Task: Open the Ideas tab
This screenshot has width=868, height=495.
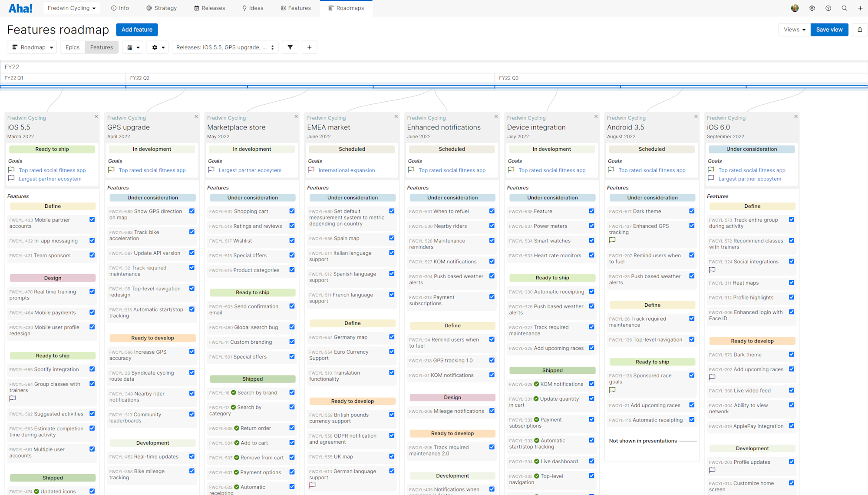Action: (253, 8)
